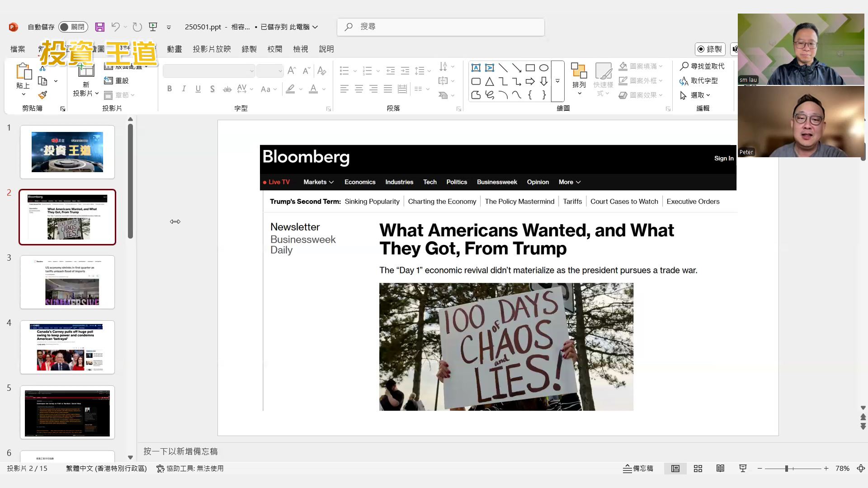868x488 pixels.
Task: Select the Right Arrow shape in gallery
Action: pyautogui.click(x=530, y=81)
